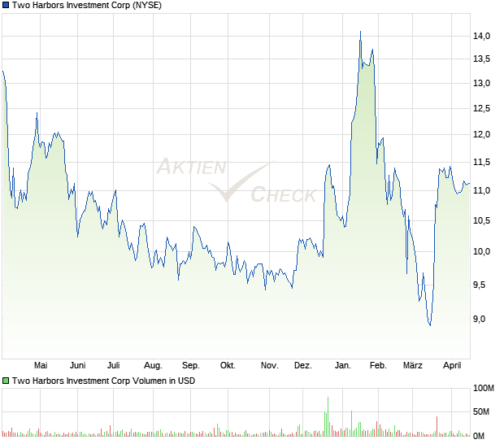The height and width of the screenshot is (444, 504).
Task: Click the 'April' month label
Action: [x=452, y=365]
